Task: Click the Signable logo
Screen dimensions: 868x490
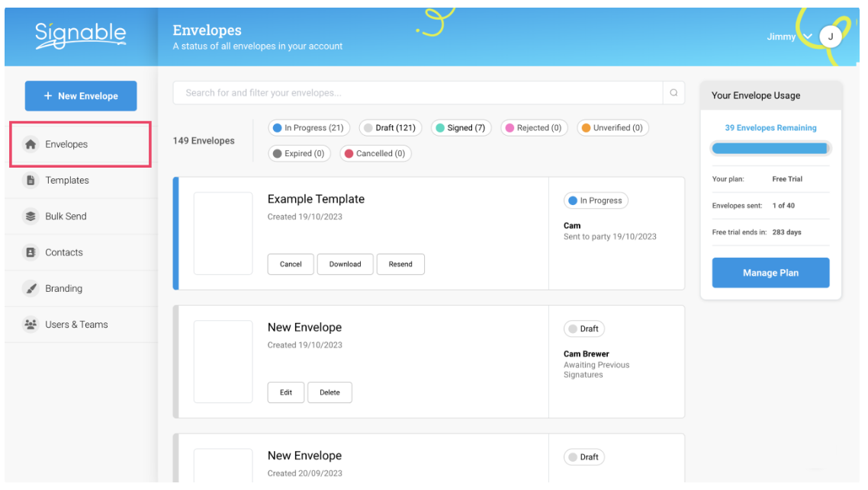Action: click(x=81, y=36)
